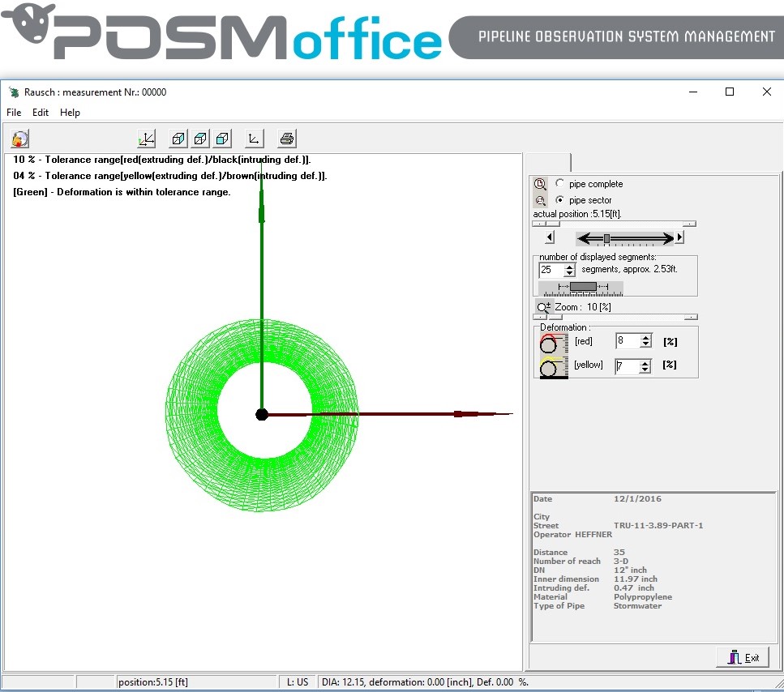Click the pipe load icon in toolbar
This screenshot has width=784, height=692.
[20, 139]
